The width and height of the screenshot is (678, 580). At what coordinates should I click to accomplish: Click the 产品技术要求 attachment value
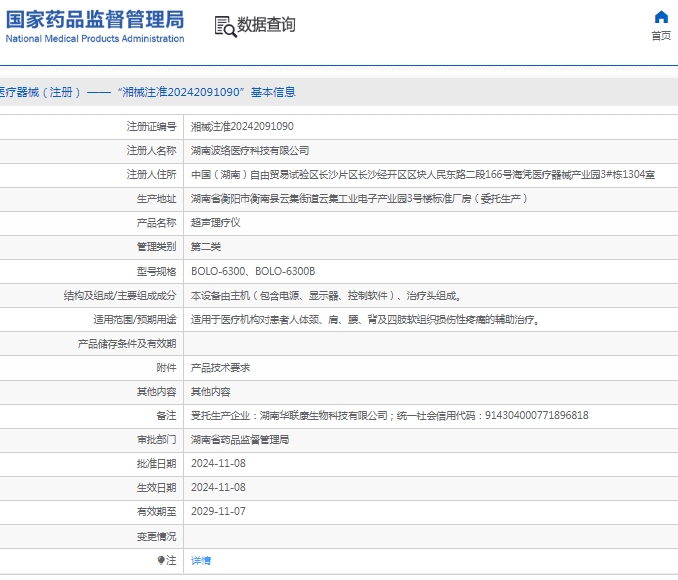pos(221,368)
